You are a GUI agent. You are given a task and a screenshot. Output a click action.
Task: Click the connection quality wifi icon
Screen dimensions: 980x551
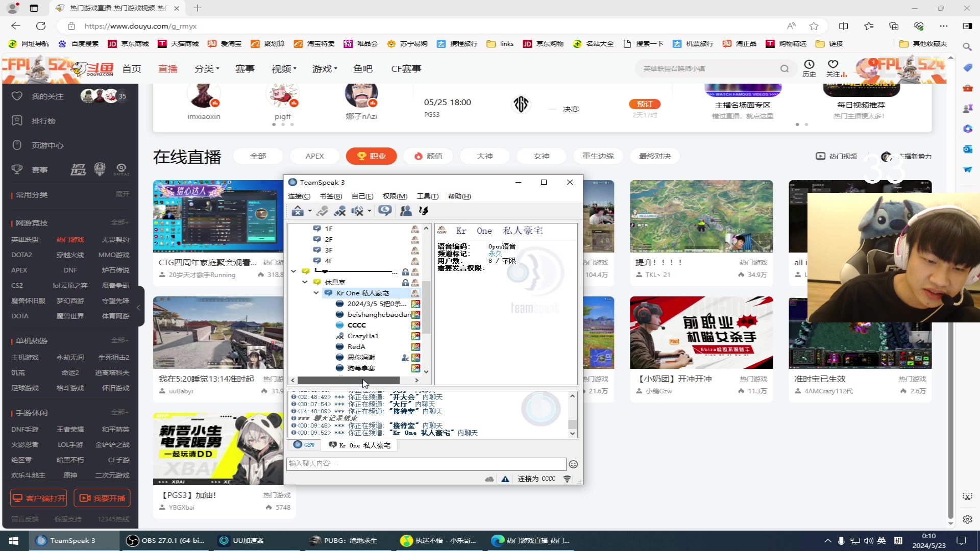567,479
